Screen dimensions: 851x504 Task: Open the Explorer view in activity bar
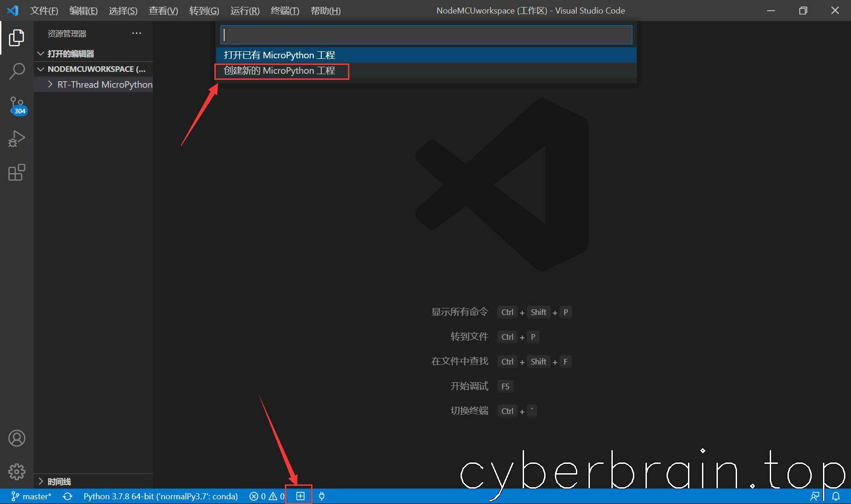pos(17,38)
